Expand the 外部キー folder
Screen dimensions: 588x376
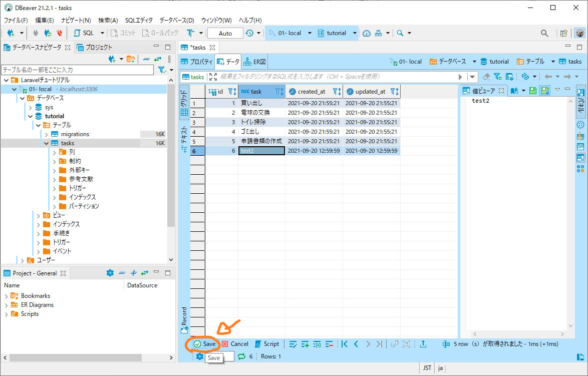(55, 170)
